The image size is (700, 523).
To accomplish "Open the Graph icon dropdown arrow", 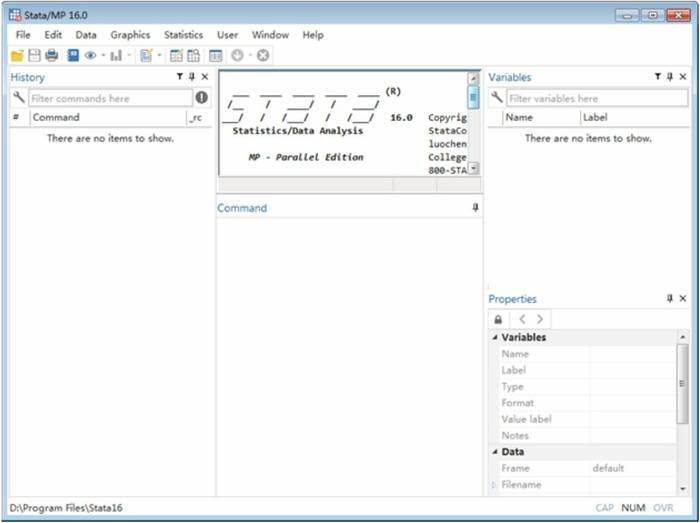I will 129,55.
